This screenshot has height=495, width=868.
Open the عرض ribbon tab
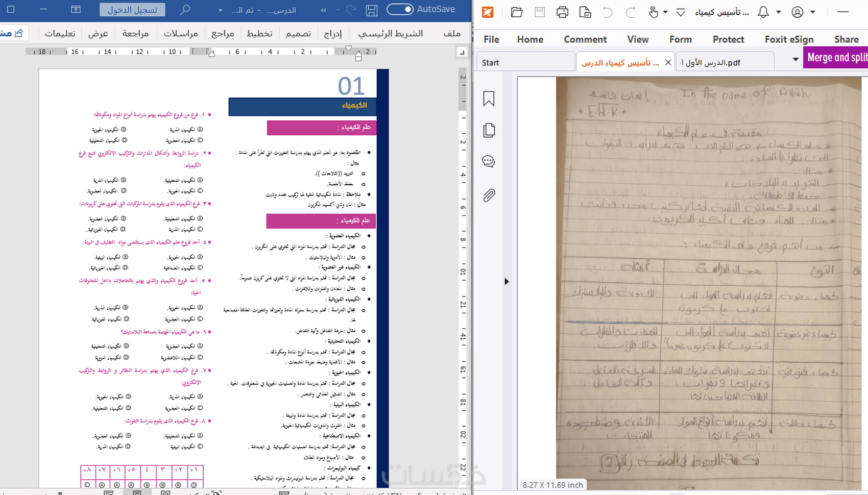coord(98,33)
